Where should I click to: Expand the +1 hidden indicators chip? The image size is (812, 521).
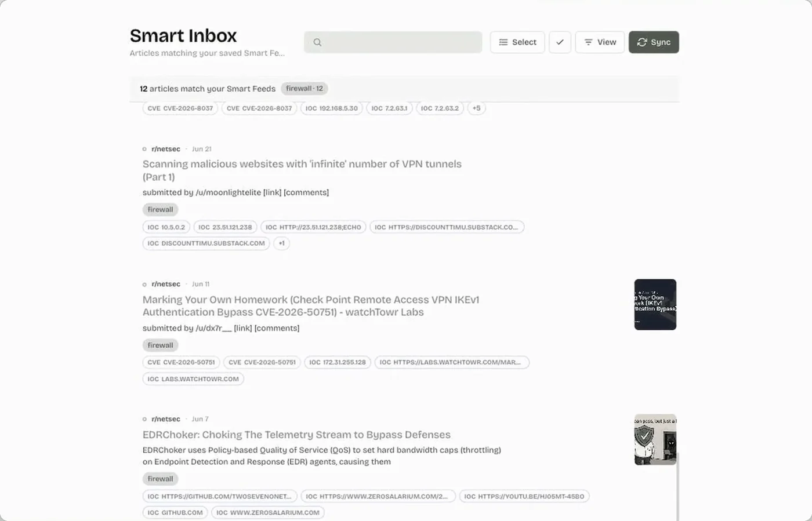pyautogui.click(x=281, y=243)
